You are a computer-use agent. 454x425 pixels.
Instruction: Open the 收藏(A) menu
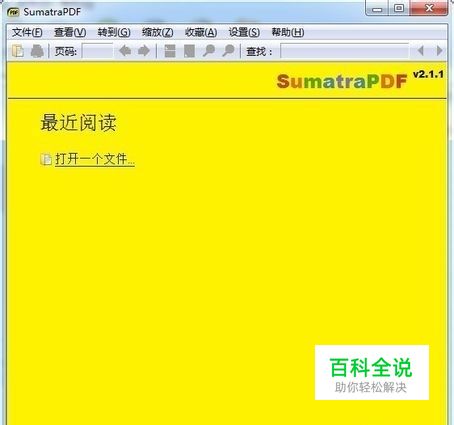(201, 32)
